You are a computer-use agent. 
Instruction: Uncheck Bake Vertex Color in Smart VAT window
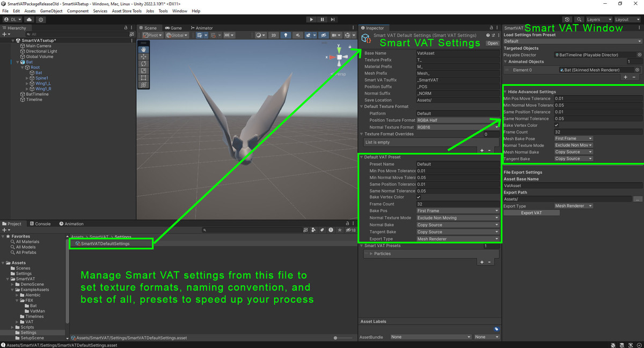(557, 125)
